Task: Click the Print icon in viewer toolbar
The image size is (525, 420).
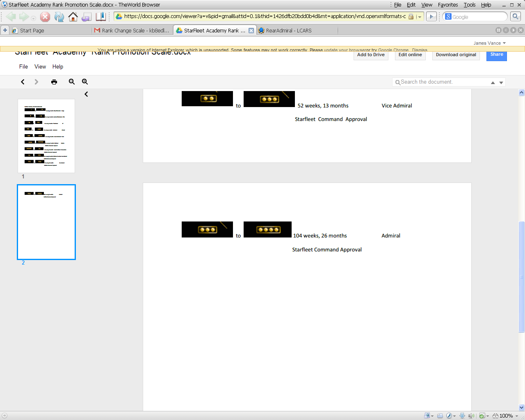Action: tap(54, 82)
